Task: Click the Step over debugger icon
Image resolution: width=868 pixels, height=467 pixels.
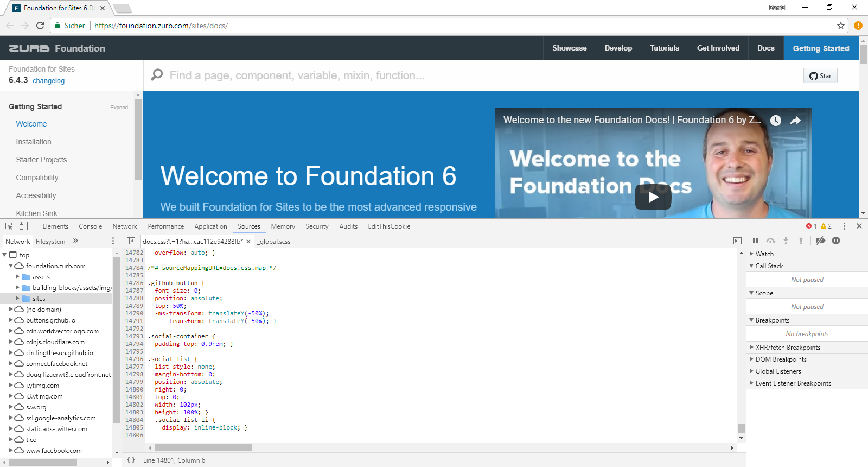Action: point(770,241)
